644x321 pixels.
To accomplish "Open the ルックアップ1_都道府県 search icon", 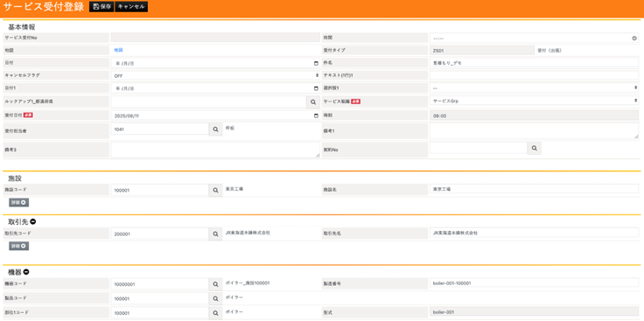I will coord(313,101).
